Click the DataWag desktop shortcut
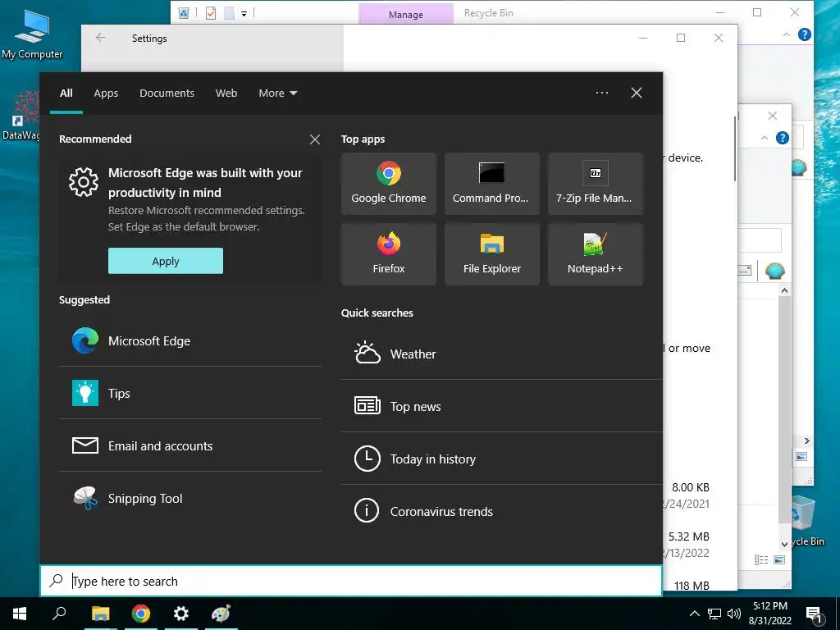 tap(21, 116)
